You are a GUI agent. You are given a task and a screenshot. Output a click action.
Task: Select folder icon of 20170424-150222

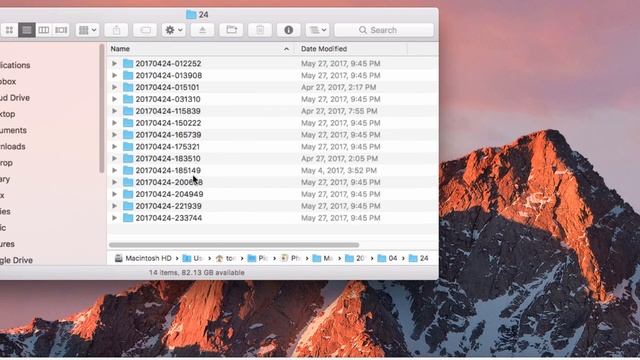128,123
